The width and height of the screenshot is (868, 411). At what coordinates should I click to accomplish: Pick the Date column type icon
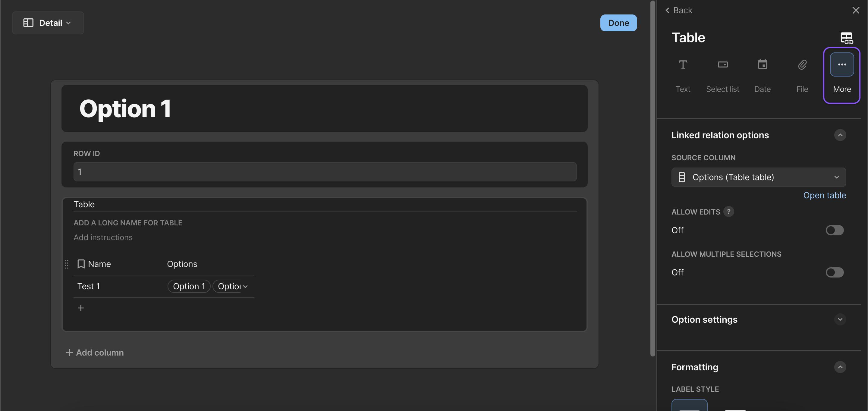762,65
